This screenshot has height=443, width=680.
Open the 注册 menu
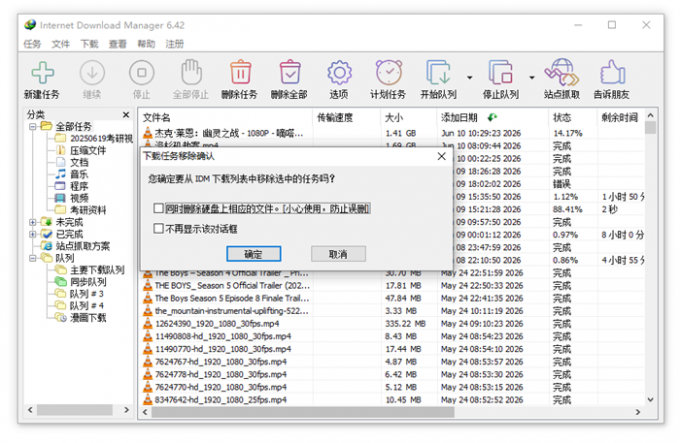(x=175, y=44)
